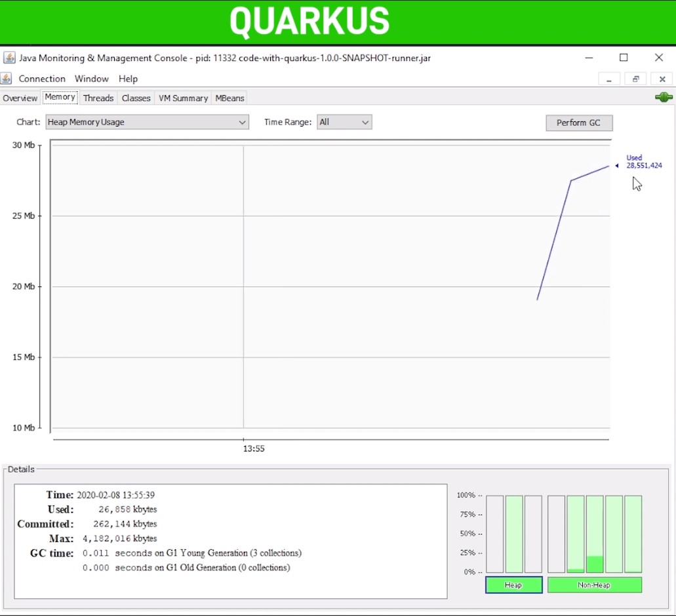Restore the inner JConsole frame
Screen dimensions: 676x616
635,79
